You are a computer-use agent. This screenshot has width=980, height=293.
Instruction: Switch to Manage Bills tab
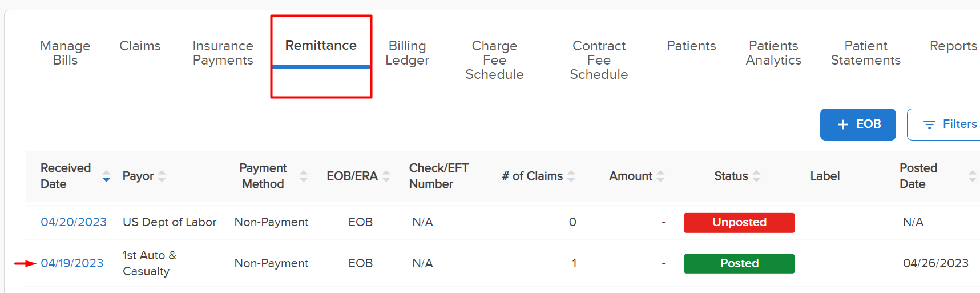[65, 53]
